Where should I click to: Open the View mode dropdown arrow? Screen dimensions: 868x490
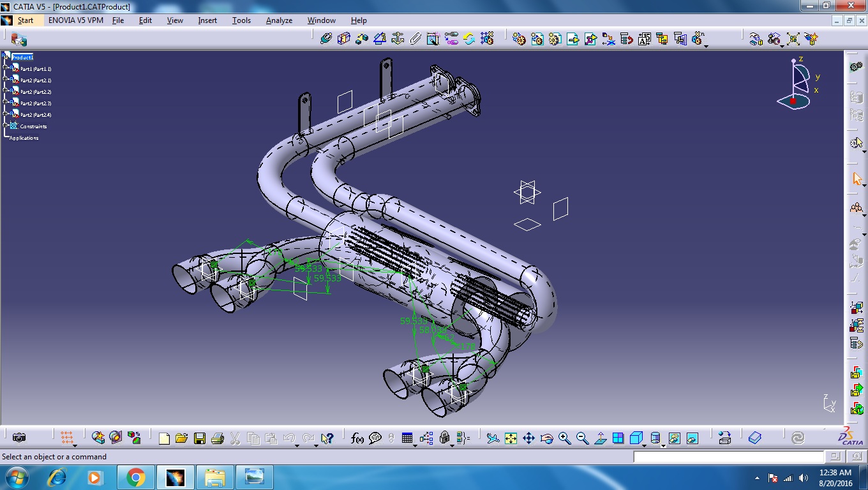[x=664, y=445]
